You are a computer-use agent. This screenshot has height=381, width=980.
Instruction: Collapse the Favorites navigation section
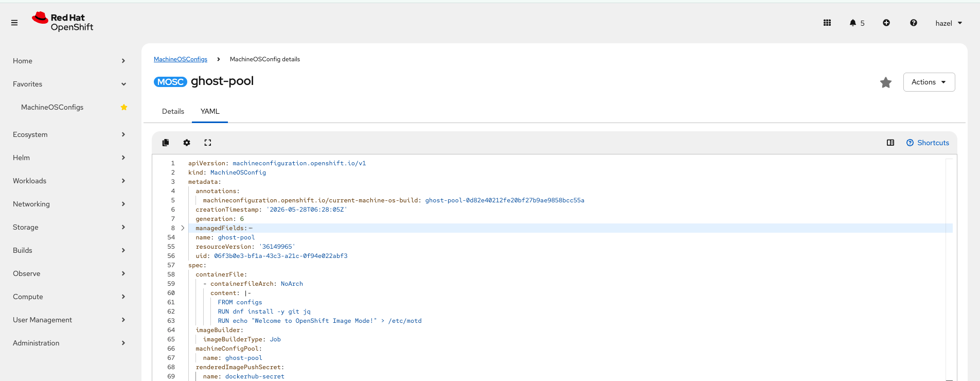pos(69,84)
